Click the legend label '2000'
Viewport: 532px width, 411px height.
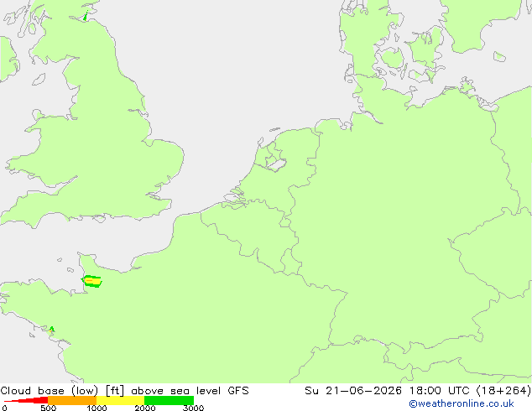pos(145,408)
